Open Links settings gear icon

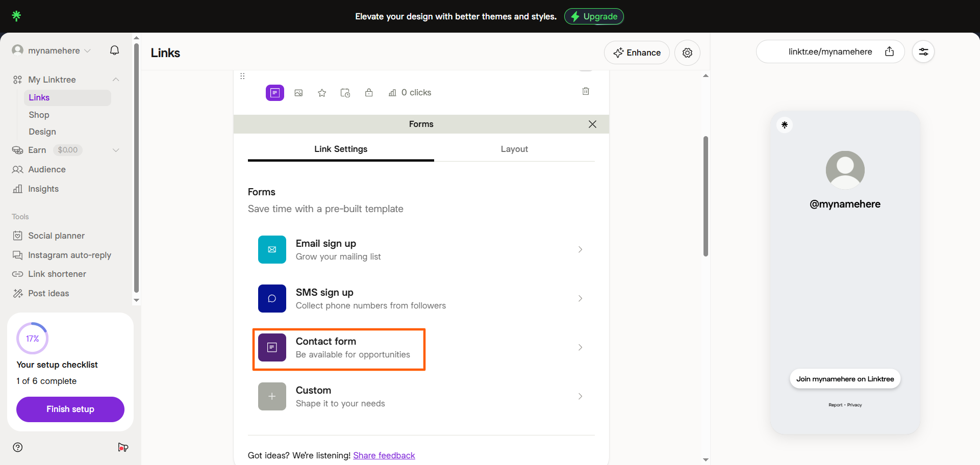(x=687, y=53)
